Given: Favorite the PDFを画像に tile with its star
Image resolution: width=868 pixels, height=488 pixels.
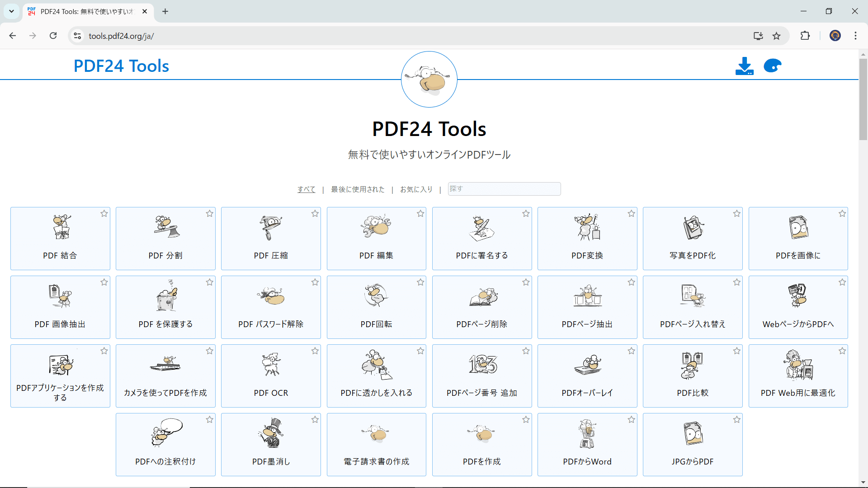Looking at the screenshot, I should [x=842, y=214].
